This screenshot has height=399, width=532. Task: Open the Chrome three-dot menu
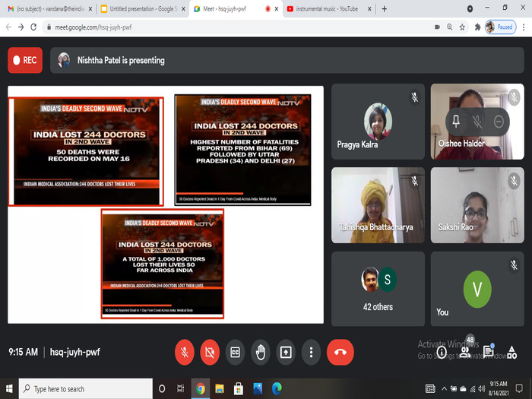tap(524, 27)
